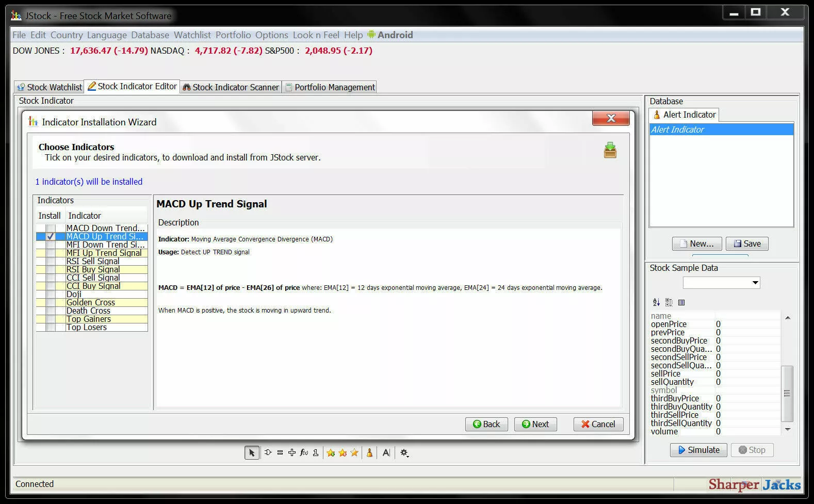Select the Top Losers indicator row

pyautogui.click(x=92, y=327)
